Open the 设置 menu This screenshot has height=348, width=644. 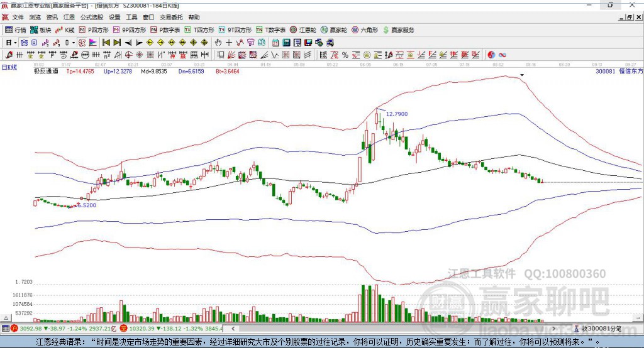(114, 17)
